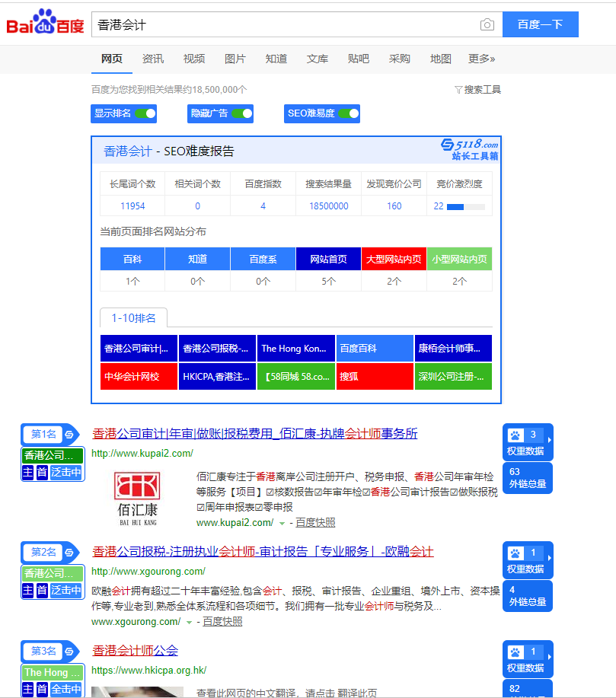Screen dimensions: 616x698
Task: Click the Baidu logo
Action: click(x=45, y=22)
